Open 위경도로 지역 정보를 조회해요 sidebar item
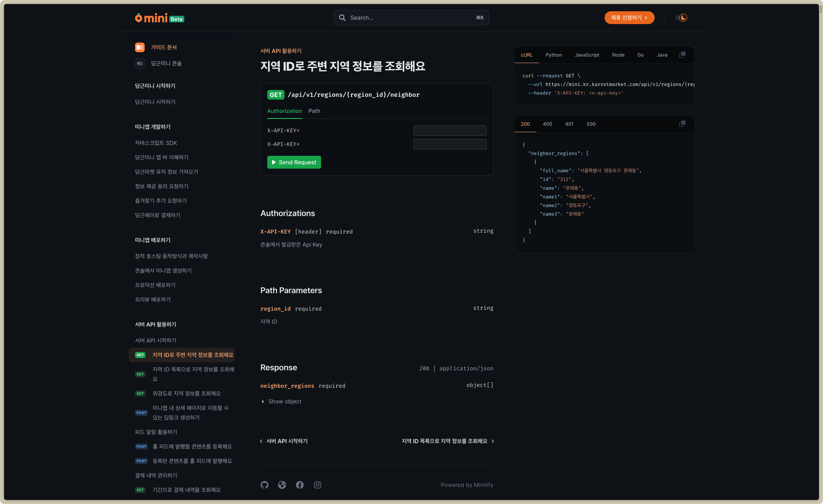 [186, 394]
